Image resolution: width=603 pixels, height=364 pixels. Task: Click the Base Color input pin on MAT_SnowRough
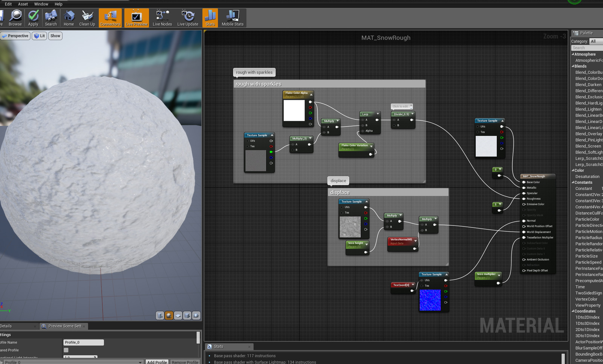pyautogui.click(x=524, y=182)
